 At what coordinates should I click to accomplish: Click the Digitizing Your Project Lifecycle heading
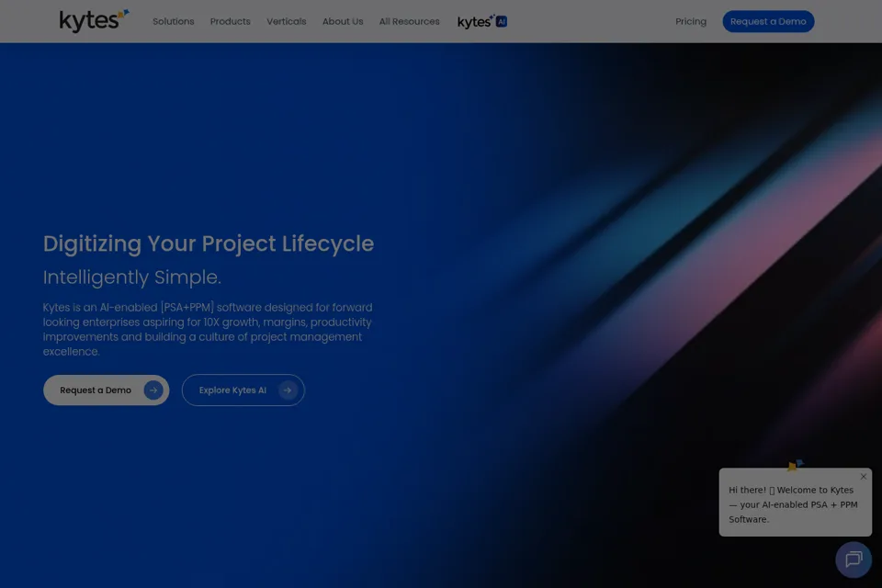pos(209,243)
